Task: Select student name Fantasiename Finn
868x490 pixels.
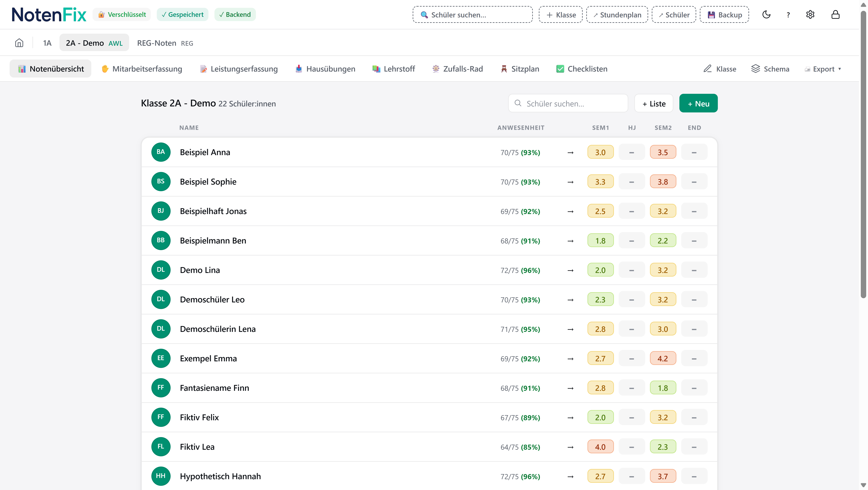Action: [215, 388]
